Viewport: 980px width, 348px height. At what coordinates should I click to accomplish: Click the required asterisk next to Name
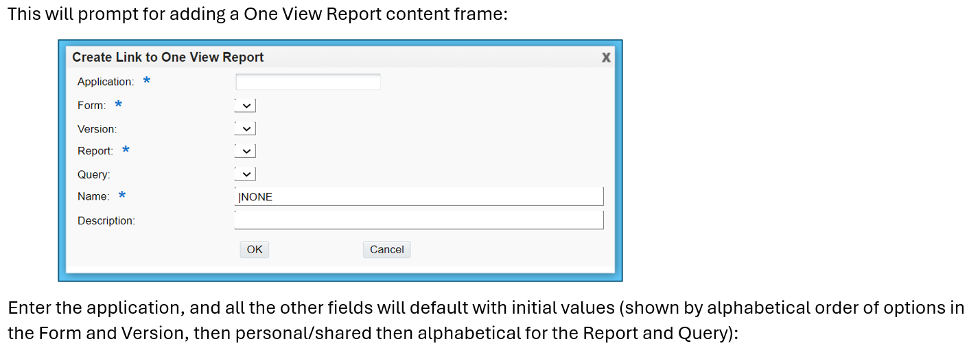(121, 196)
